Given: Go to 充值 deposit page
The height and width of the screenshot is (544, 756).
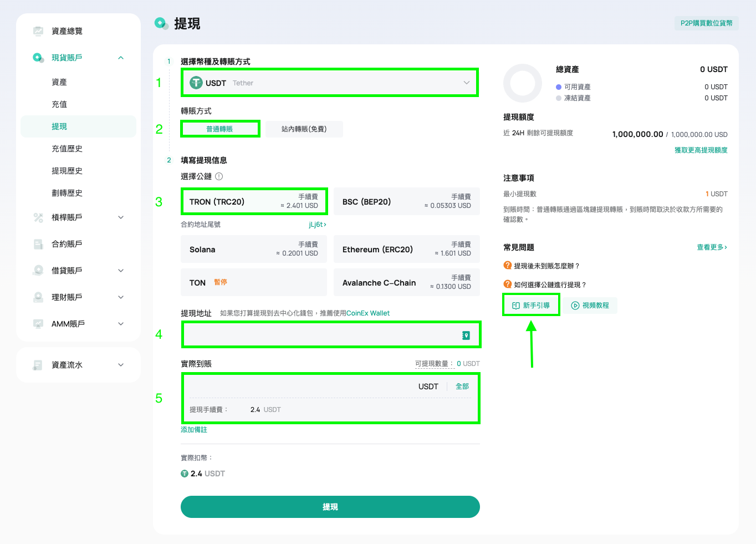Looking at the screenshot, I should click(59, 104).
